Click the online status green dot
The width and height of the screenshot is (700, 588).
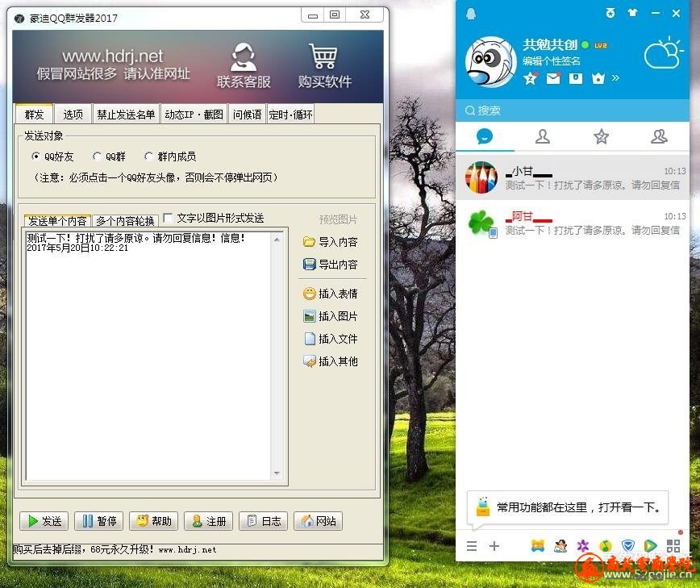(x=585, y=45)
